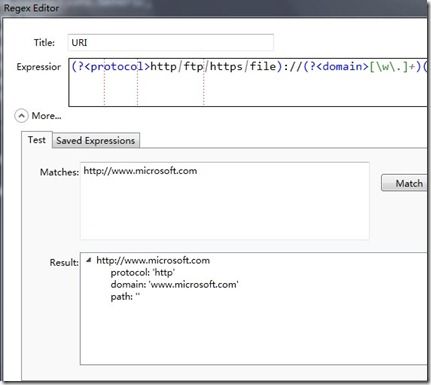Select the protocol: 'http' result row
The width and height of the screenshot is (431, 385).
[143, 273]
